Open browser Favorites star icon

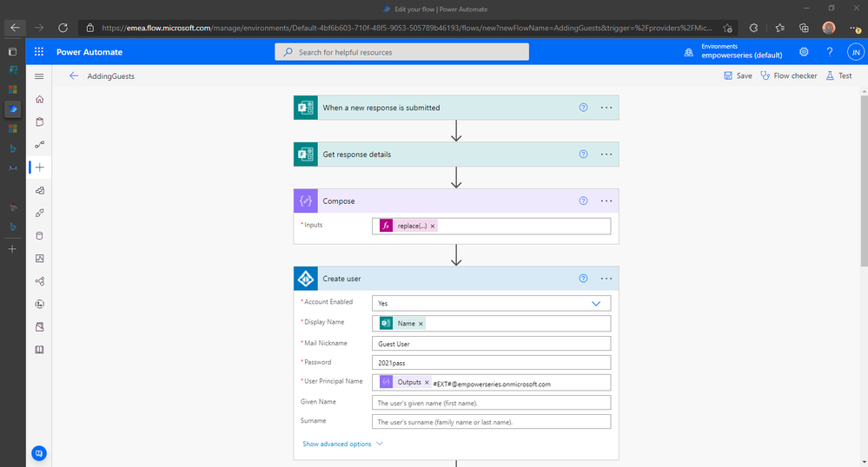click(780, 28)
